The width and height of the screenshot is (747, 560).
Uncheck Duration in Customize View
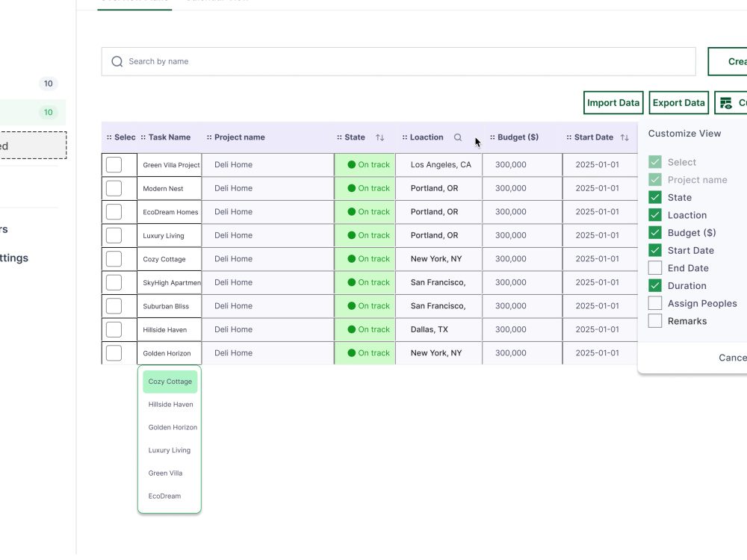(655, 286)
